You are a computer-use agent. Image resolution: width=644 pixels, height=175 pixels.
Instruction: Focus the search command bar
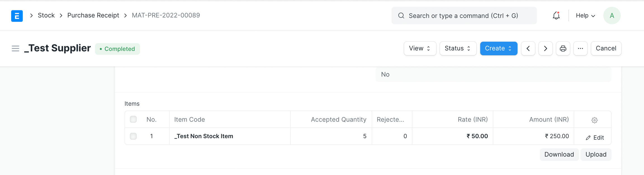point(464,16)
